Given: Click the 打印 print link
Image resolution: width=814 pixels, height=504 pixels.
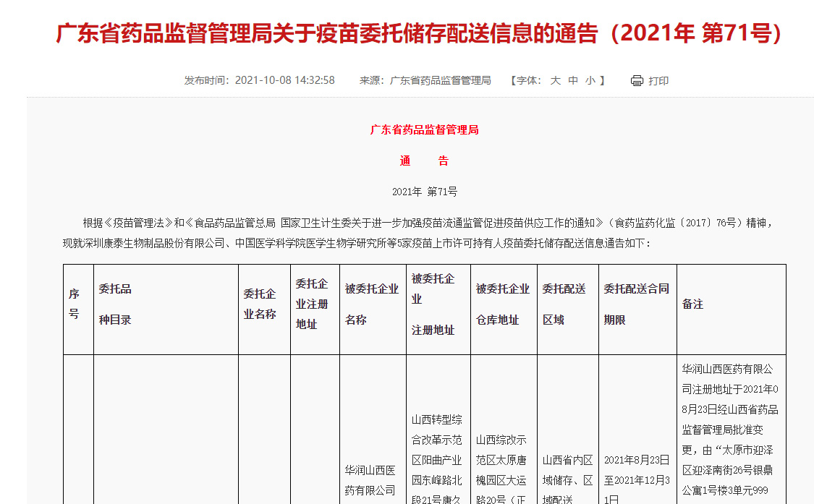Looking at the screenshot, I should [x=658, y=80].
